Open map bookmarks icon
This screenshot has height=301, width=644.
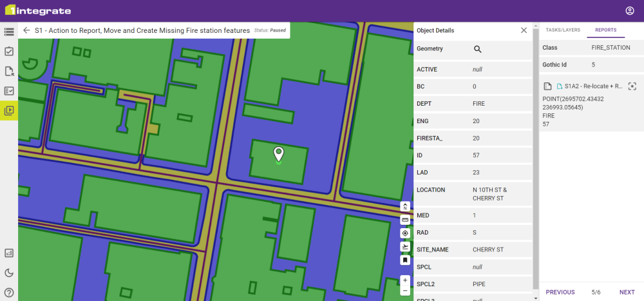405,260
